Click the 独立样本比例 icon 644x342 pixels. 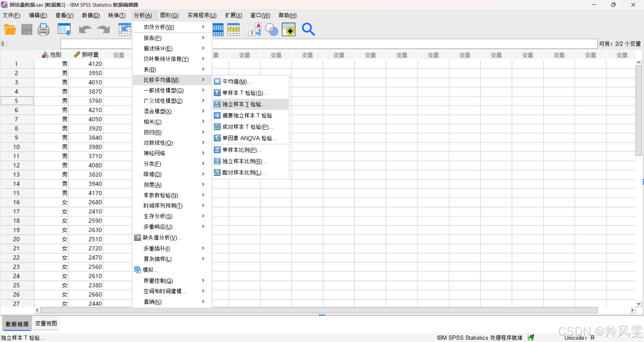pos(217,161)
